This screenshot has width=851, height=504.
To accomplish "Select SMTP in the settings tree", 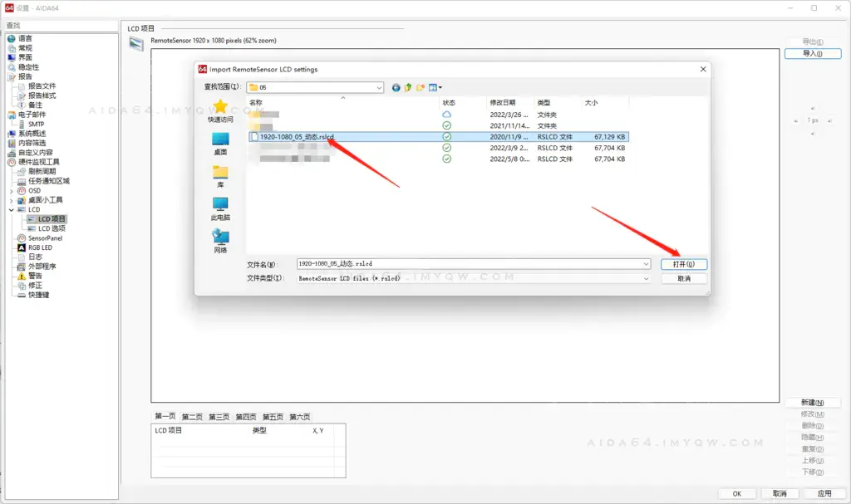I will [x=36, y=125].
